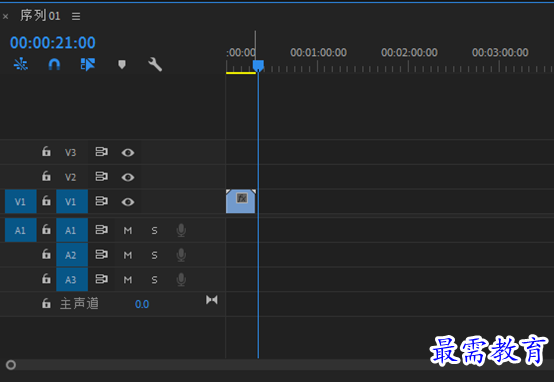Enable voice-over record on A2

click(x=181, y=255)
